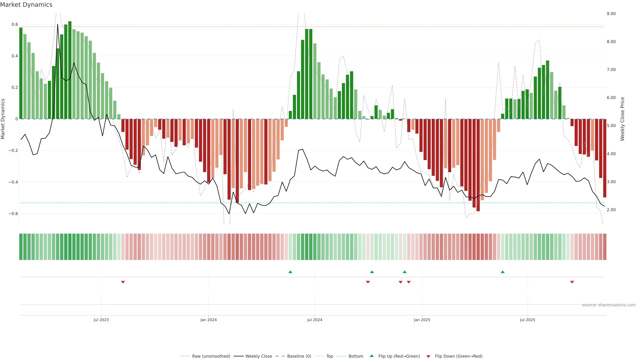The width and height of the screenshot is (644, 362).
Task: Click the Flip Down marker between Jul 2023 and Jan 2024
Action: pos(123,282)
